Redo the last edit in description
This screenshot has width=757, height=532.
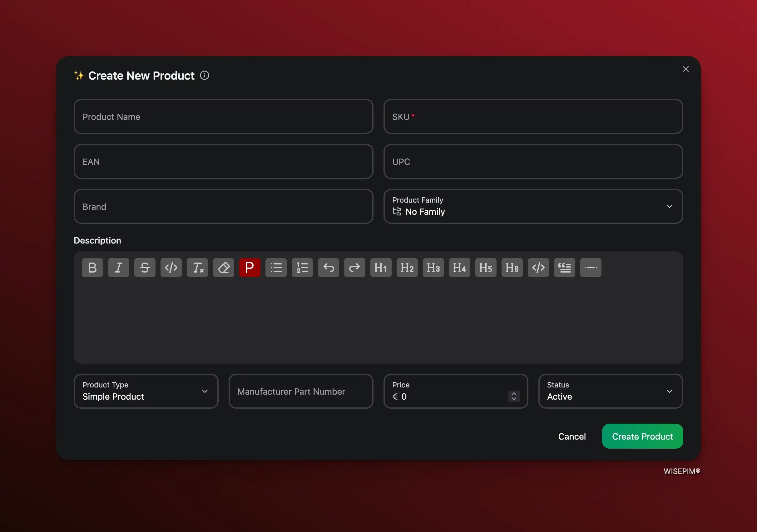pyautogui.click(x=354, y=268)
